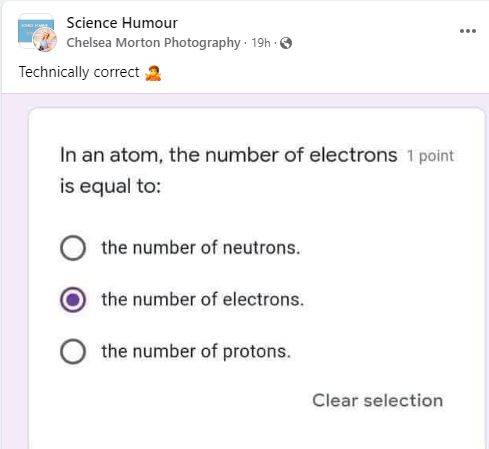Click the 'Technically correct' caption text
The height and width of the screenshot is (449, 489).
tap(79, 72)
